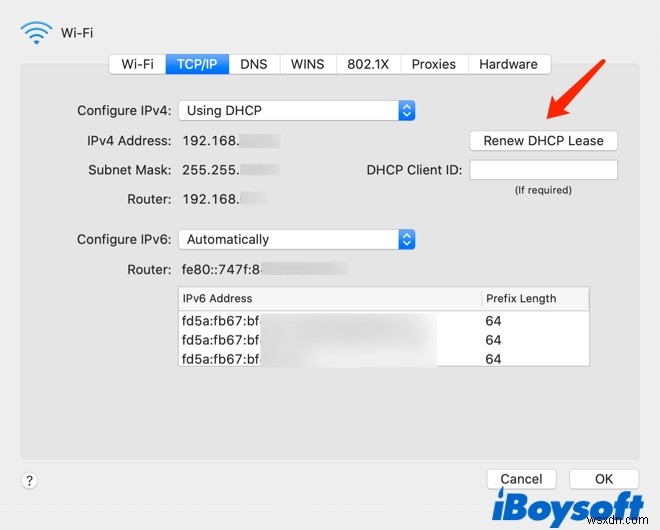Screen dimensions: 660x530
Task: Select the IPv6 Address column header
Action: click(330, 298)
